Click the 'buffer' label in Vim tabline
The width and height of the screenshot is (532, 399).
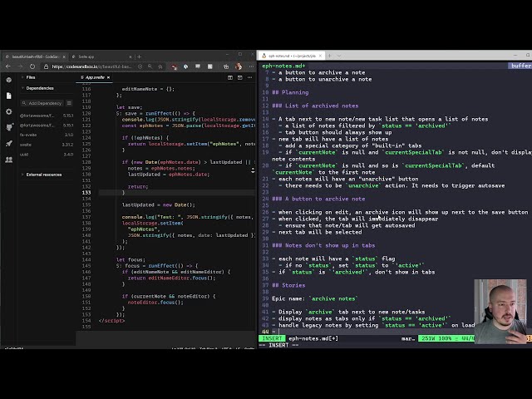521,66
